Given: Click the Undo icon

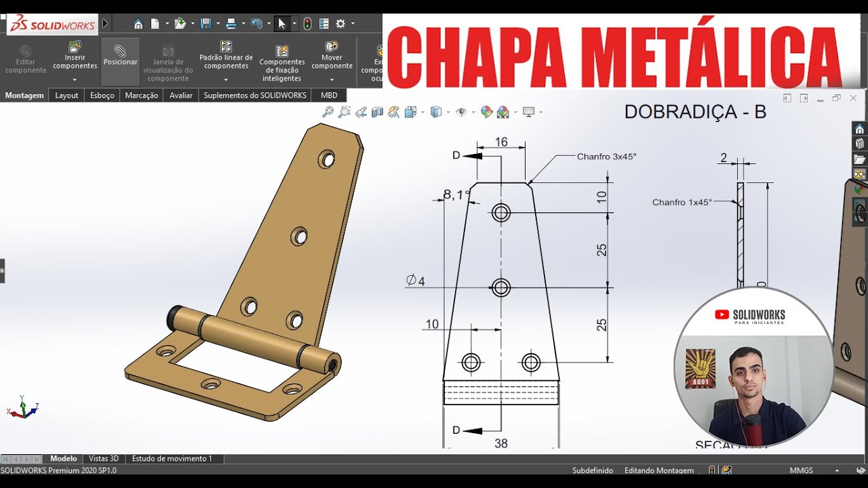Looking at the screenshot, I should [256, 24].
